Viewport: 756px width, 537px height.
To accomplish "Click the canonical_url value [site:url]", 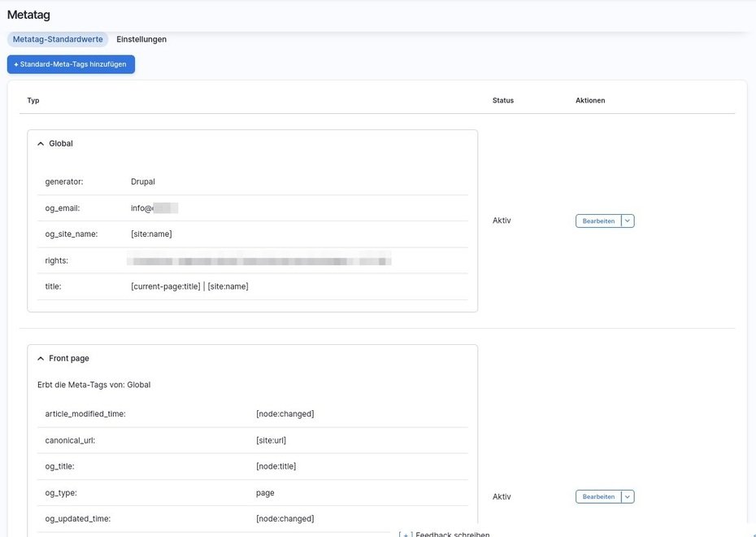I will [271, 440].
